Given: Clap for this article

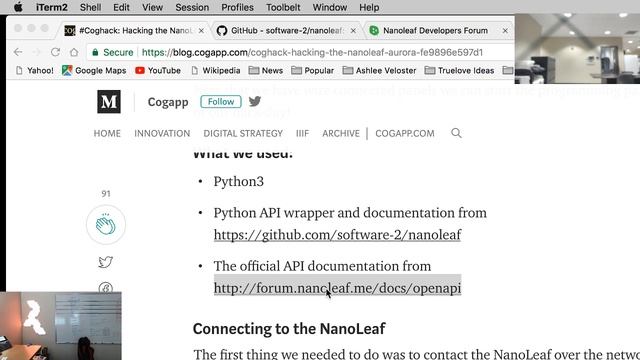Looking at the screenshot, I should (106, 225).
